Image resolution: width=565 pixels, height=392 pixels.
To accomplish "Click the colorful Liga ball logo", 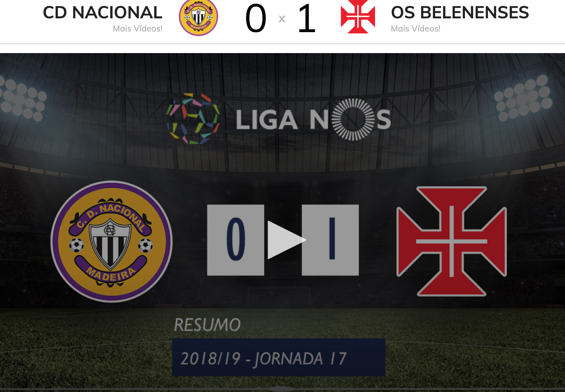I will [x=193, y=119].
